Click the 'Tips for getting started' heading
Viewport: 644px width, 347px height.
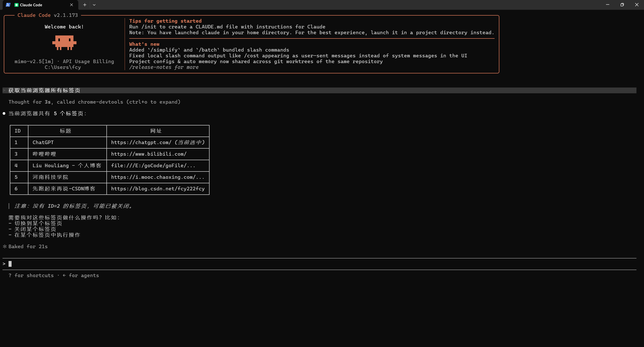coord(165,21)
